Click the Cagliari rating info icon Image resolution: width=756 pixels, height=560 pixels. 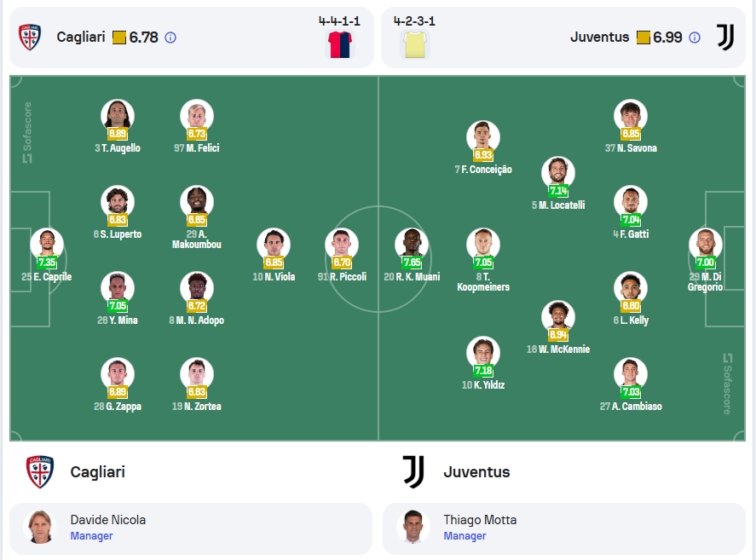170,38
